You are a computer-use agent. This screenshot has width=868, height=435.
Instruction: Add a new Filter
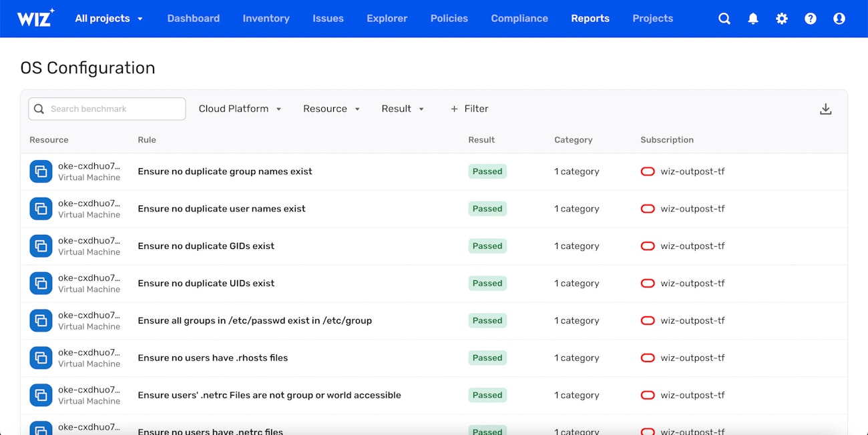[469, 109]
